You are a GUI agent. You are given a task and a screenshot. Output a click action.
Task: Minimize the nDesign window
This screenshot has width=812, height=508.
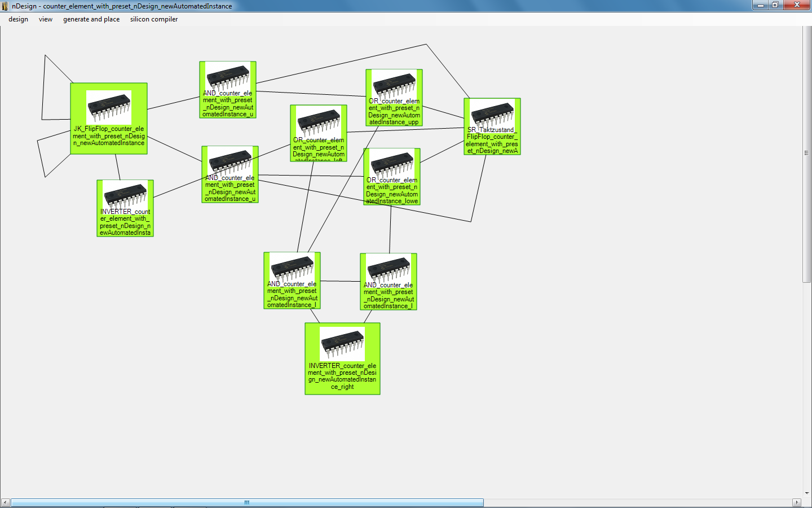click(x=760, y=5)
